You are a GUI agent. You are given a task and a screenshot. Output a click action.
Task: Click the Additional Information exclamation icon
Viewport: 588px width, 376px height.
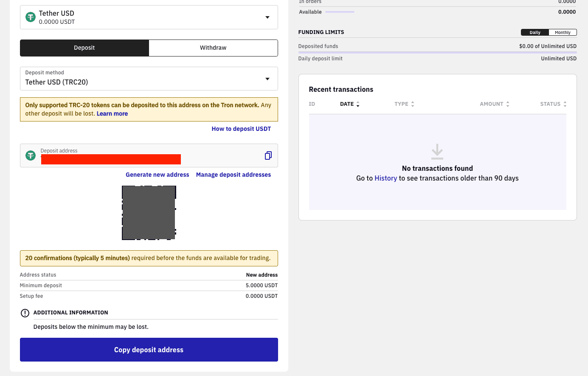pyautogui.click(x=25, y=313)
